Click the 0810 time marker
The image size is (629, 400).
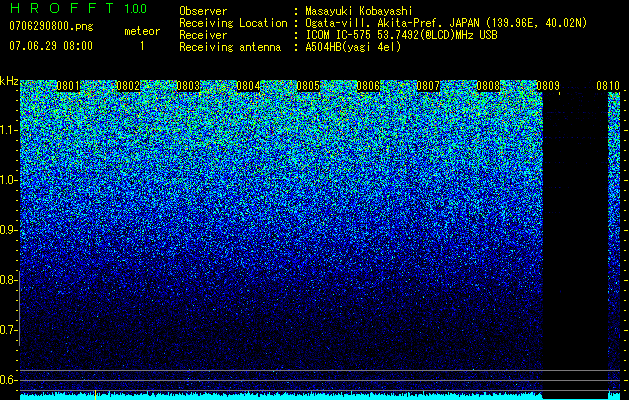click(x=608, y=86)
